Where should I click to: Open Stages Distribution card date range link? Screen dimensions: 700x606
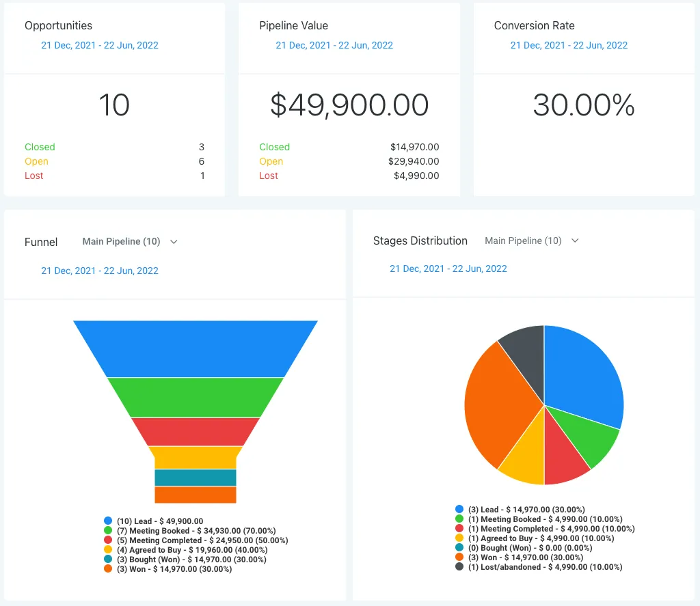coord(448,268)
